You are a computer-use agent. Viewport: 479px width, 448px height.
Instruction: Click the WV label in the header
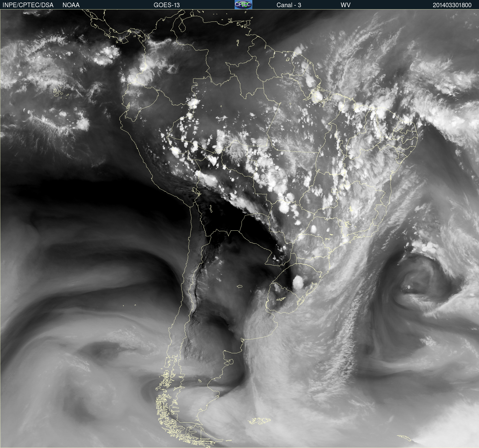[x=346, y=5]
